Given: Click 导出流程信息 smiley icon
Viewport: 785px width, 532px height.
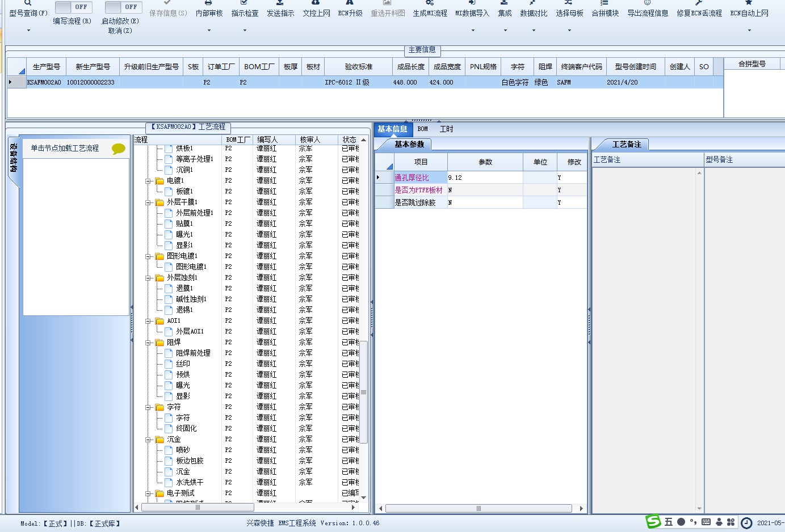Looking at the screenshot, I should [x=647, y=3].
